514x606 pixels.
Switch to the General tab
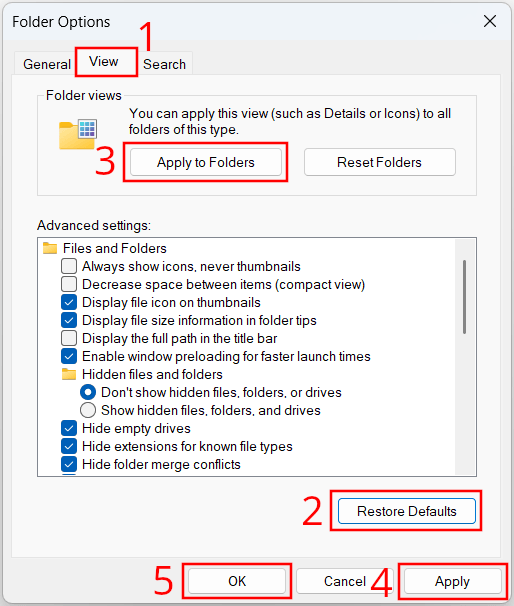tap(46, 64)
